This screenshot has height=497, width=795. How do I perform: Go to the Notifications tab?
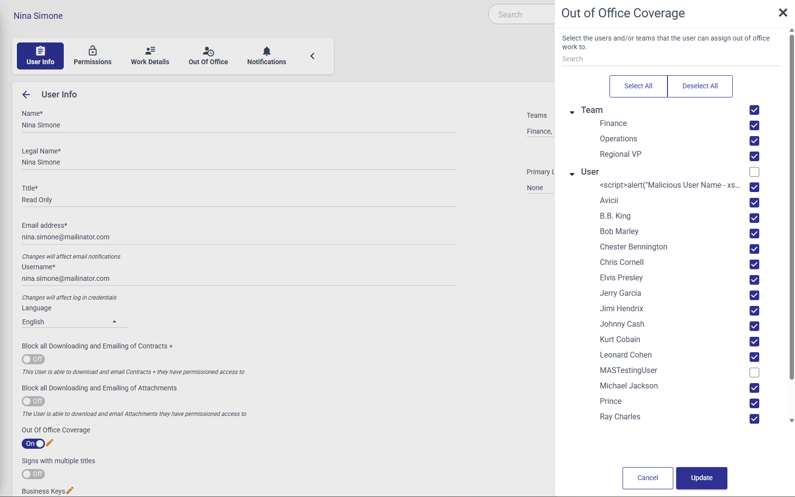pos(266,56)
